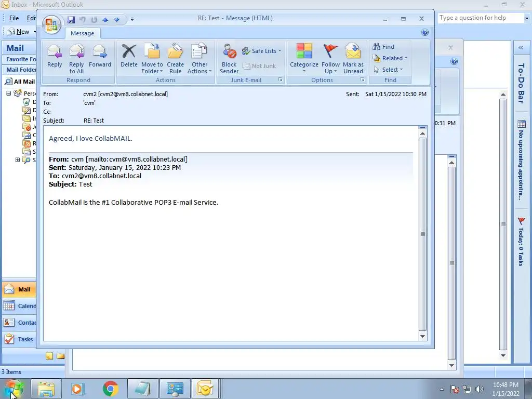The height and width of the screenshot is (399, 532).
Task: Open the Categorize color menu
Action: 304,58
